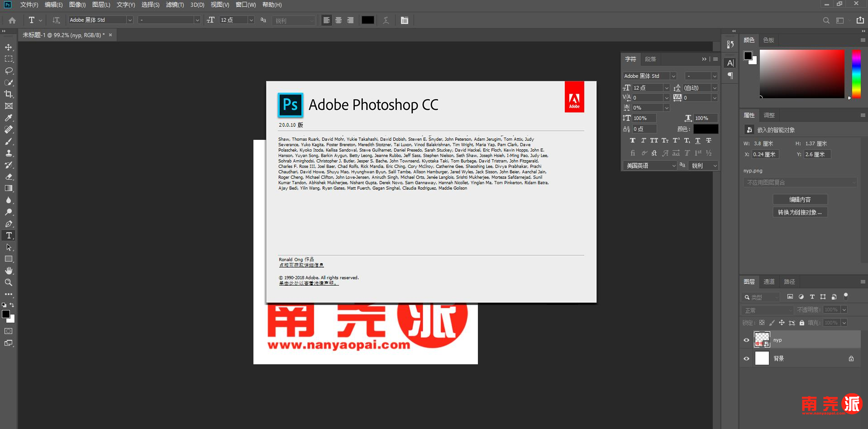
Task: Select the History Brush tool
Action: [9, 165]
